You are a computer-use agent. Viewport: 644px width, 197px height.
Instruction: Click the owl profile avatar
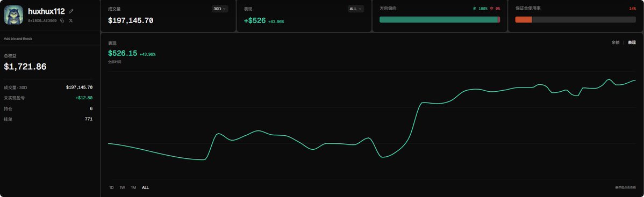[13, 15]
